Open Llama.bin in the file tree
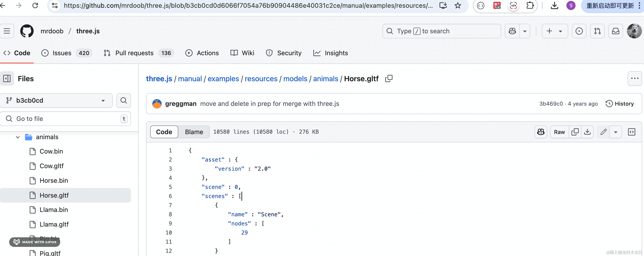 click(54, 209)
